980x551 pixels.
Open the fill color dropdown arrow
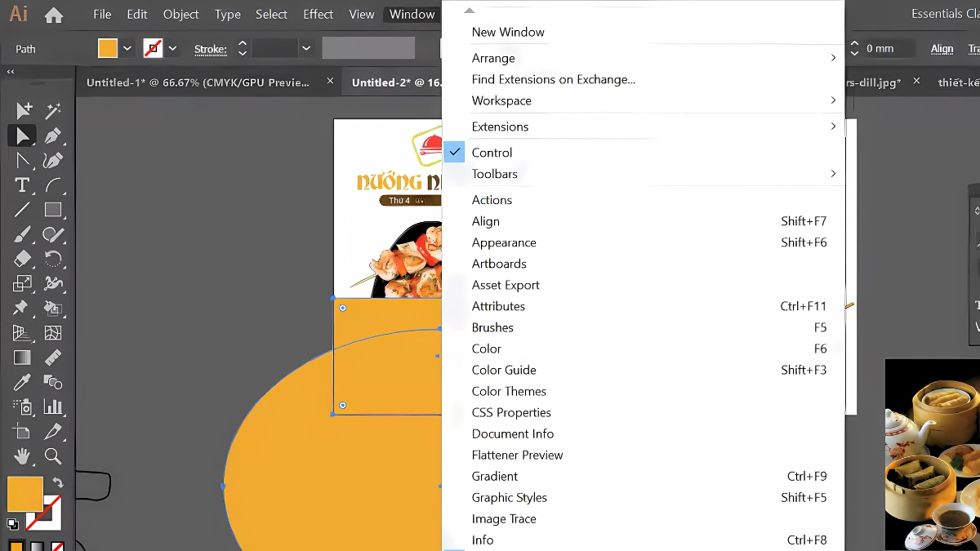[127, 49]
